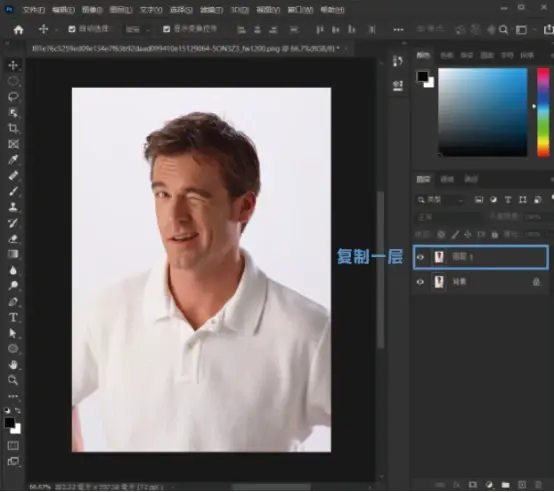
Task: Change screen mode icon at toolbox bottom
Action: point(13,461)
